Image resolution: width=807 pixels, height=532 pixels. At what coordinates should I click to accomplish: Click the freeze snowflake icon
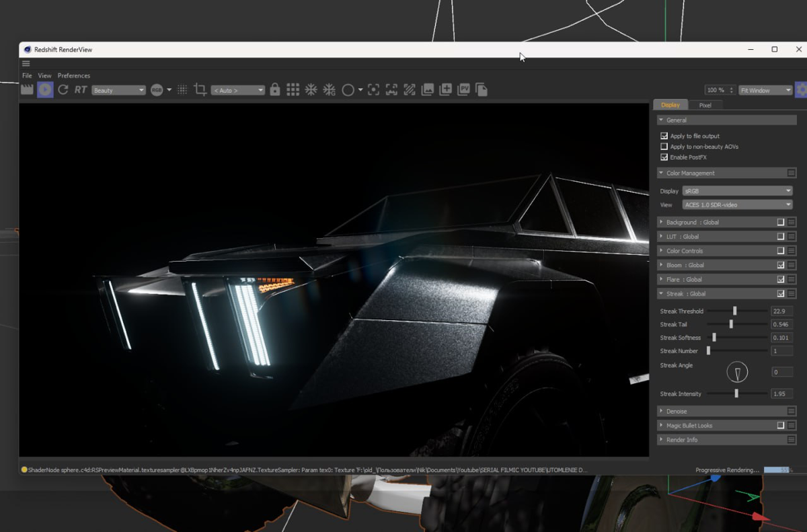pyautogui.click(x=311, y=89)
